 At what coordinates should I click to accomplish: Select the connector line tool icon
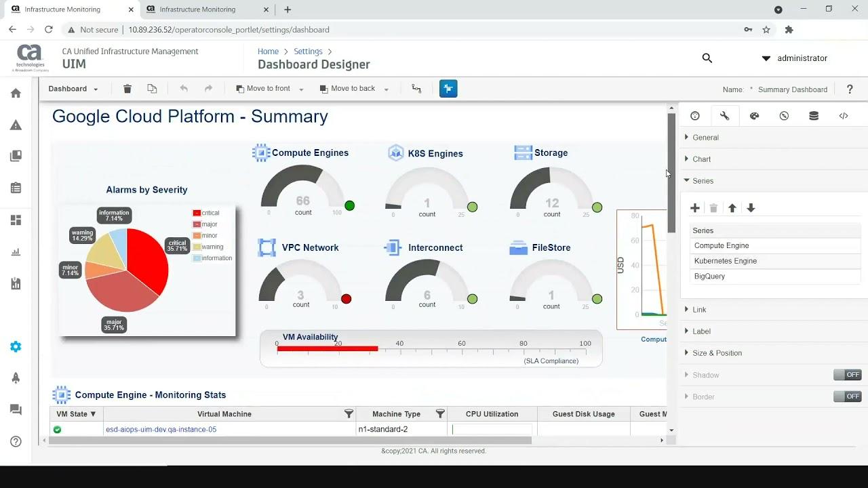tap(416, 89)
